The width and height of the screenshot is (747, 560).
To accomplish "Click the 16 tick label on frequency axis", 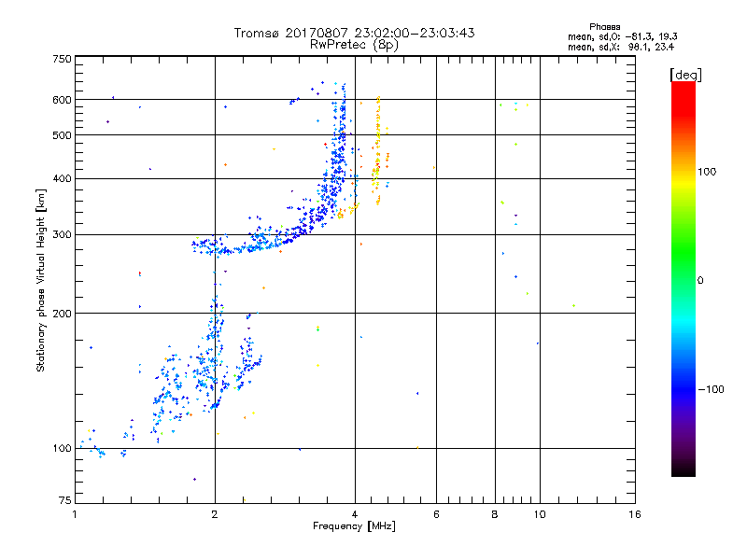I will pyautogui.click(x=635, y=514).
